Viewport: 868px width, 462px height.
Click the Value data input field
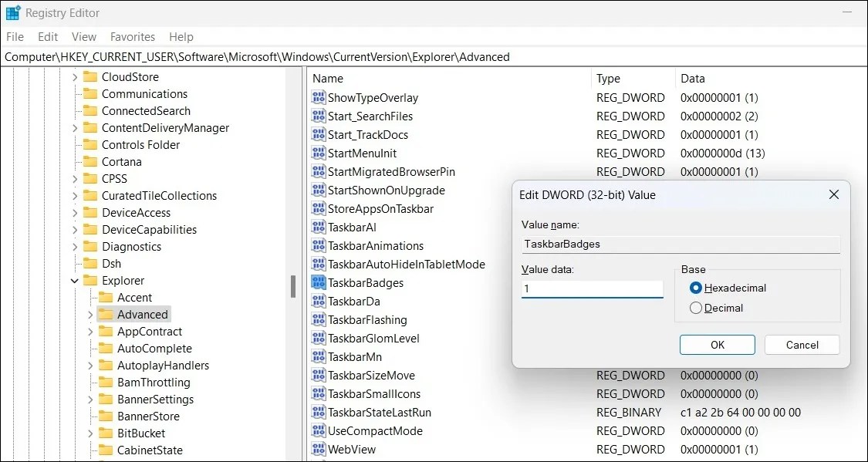[593, 288]
